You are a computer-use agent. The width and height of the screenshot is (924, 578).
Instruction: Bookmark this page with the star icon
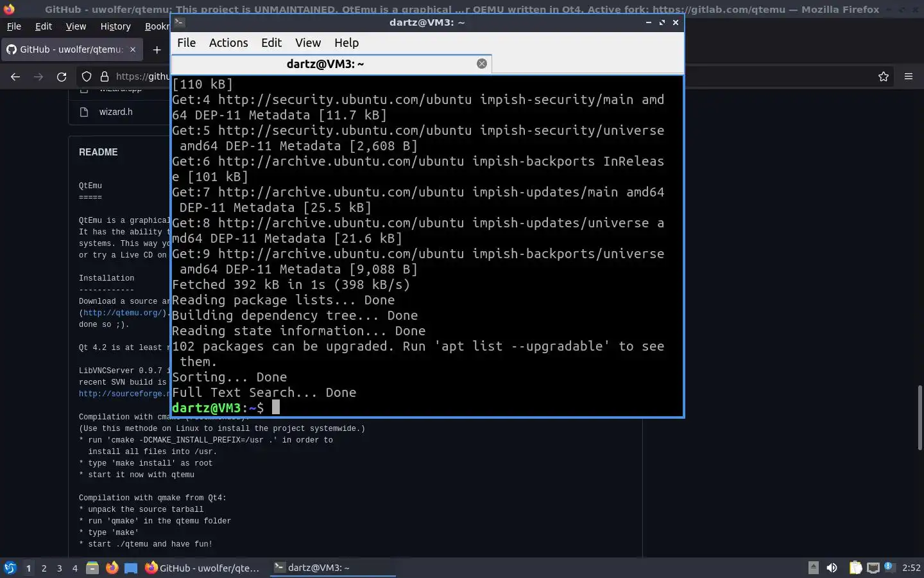[x=884, y=76]
